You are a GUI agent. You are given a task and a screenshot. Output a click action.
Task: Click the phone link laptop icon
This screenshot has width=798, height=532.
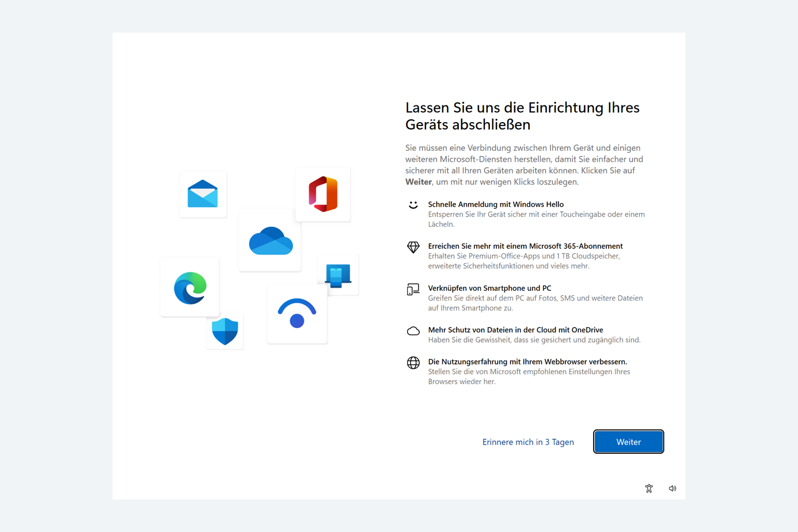click(338, 275)
